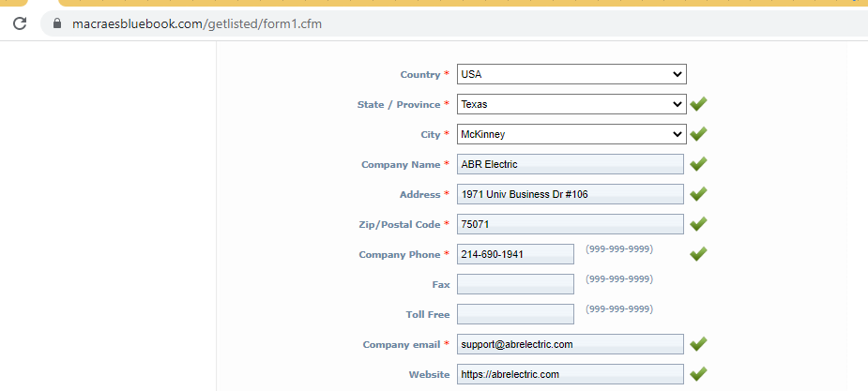Click the Address label text
This screenshot has width=868, height=391.
point(420,195)
